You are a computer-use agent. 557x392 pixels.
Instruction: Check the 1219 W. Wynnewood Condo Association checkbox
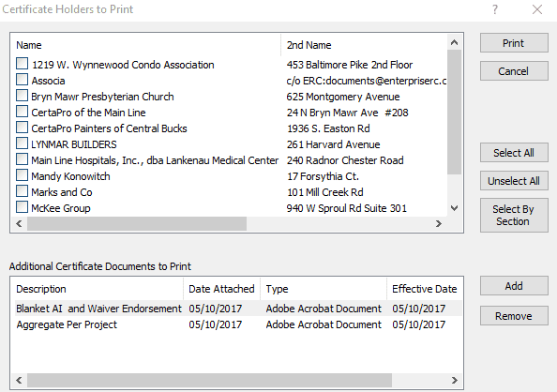point(22,64)
